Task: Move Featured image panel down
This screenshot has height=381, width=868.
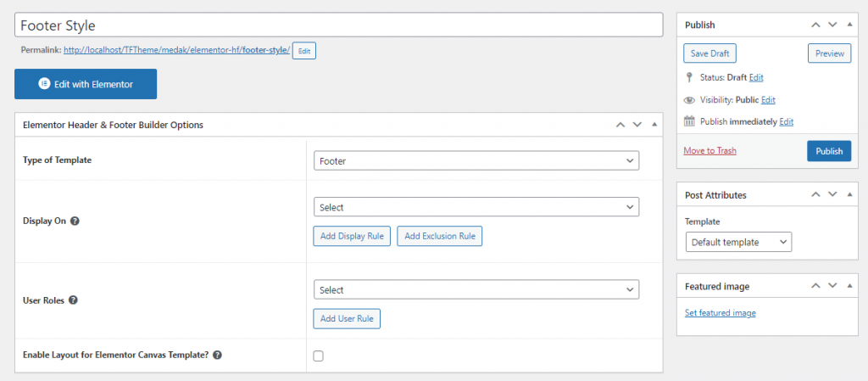Action: point(832,287)
